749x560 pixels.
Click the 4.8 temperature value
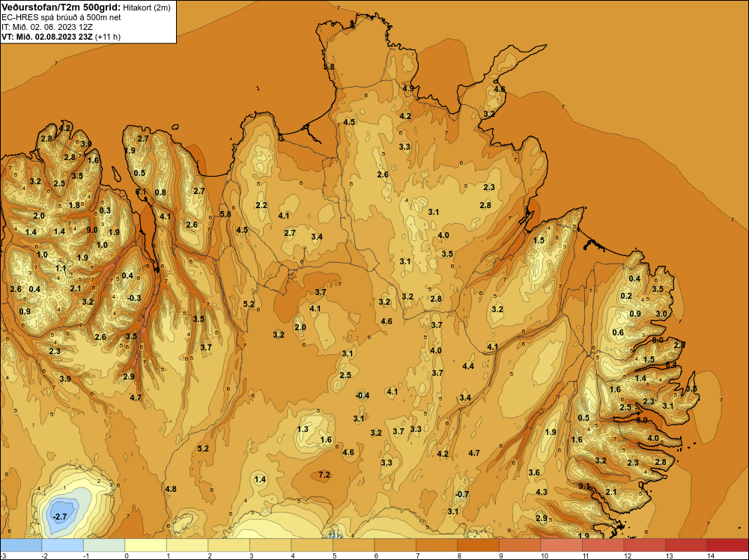click(x=171, y=489)
